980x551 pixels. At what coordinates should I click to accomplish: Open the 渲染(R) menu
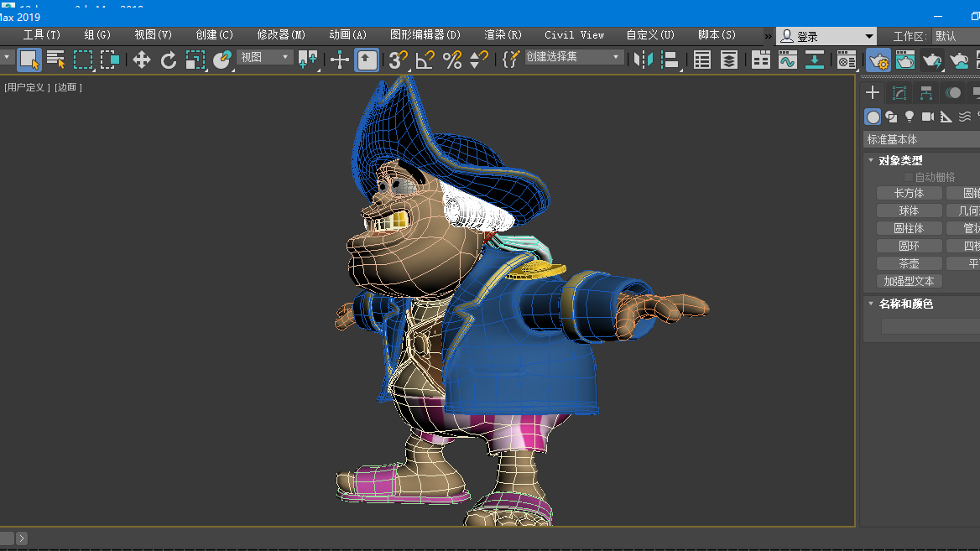(x=503, y=35)
